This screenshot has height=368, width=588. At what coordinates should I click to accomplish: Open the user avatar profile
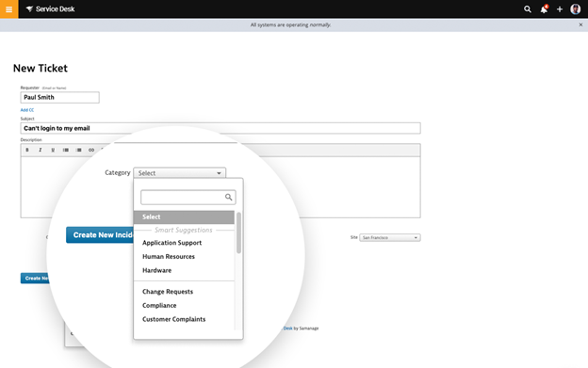click(575, 9)
